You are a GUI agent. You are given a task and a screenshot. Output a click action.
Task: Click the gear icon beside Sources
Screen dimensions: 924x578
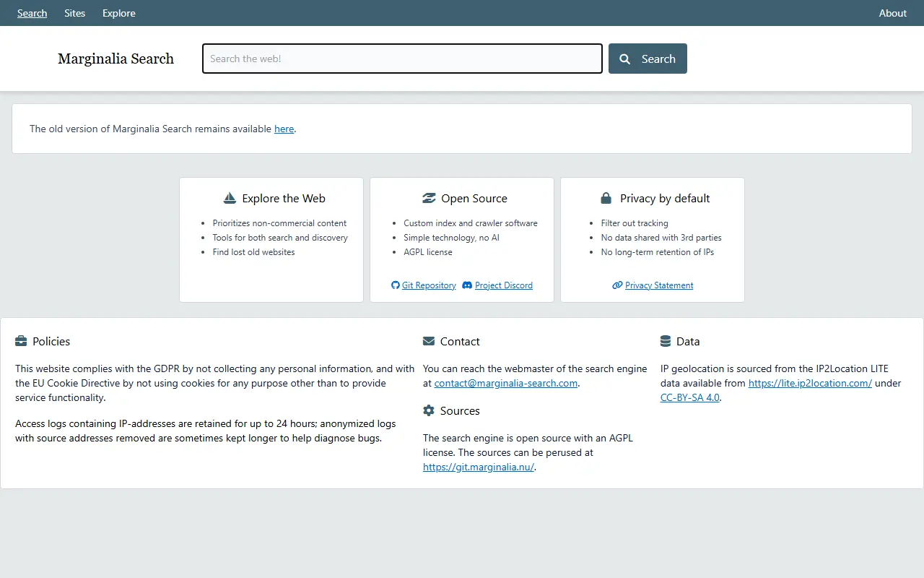click(x=429, y=410)
